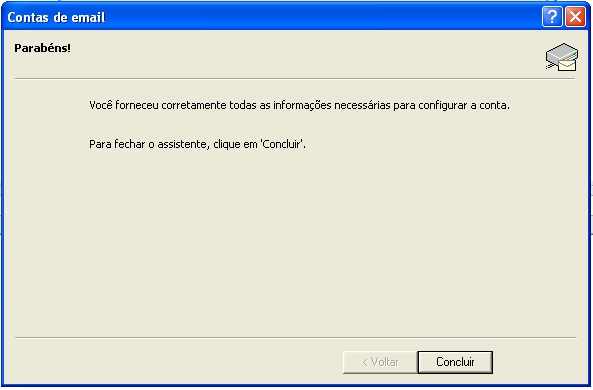Click the separator line above the Voltar and Concluir buttons
The image size is (593, 390).
(x=296, y=337)
